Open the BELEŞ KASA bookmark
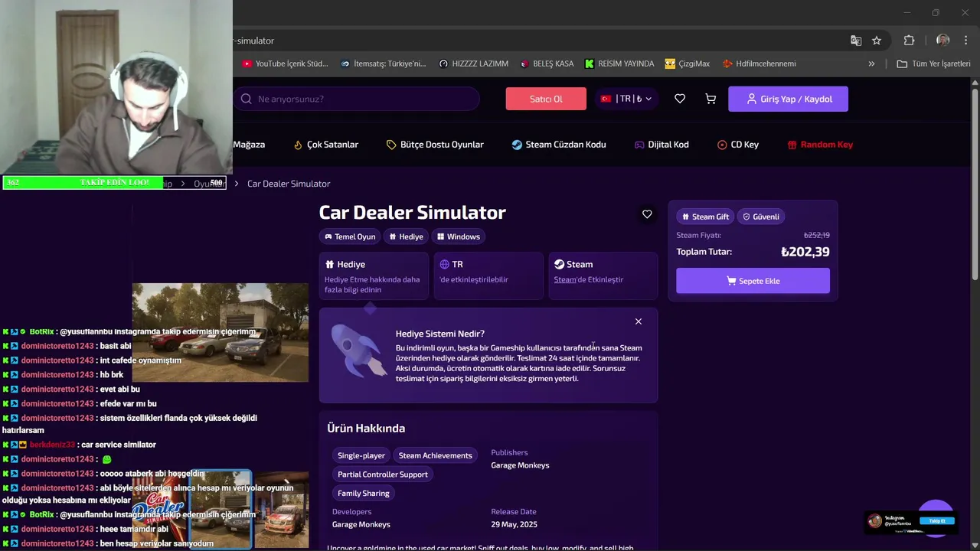Viewport: 980px width, 551px height. click(x=547, y=64)
